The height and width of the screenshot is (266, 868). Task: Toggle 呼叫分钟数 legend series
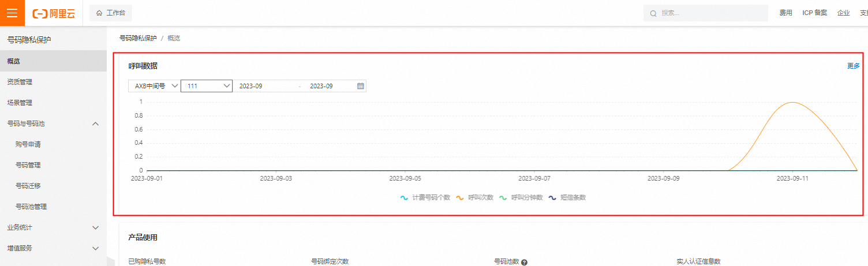pyautogui.click(x=521, y=197)
